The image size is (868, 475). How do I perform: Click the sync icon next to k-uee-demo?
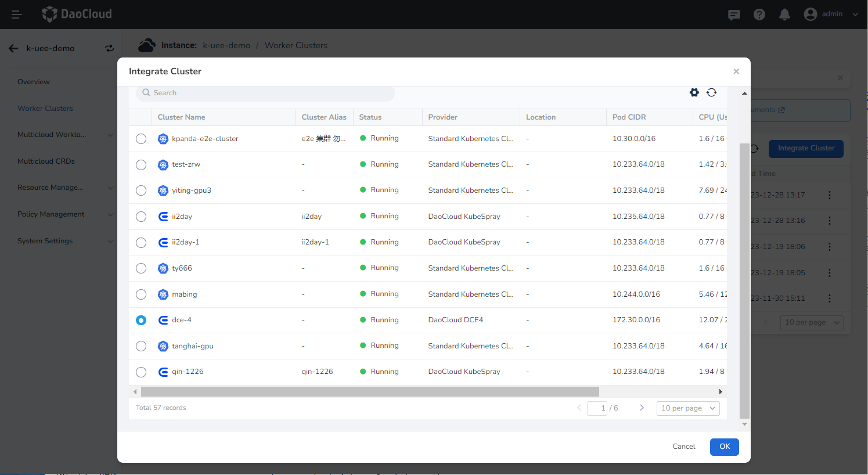(x=109, y=48)
